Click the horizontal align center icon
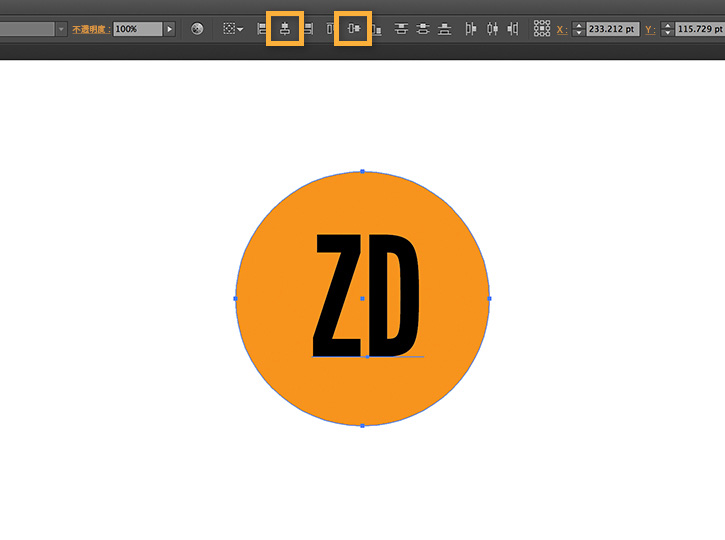725x540 pixels. point(285,29)
